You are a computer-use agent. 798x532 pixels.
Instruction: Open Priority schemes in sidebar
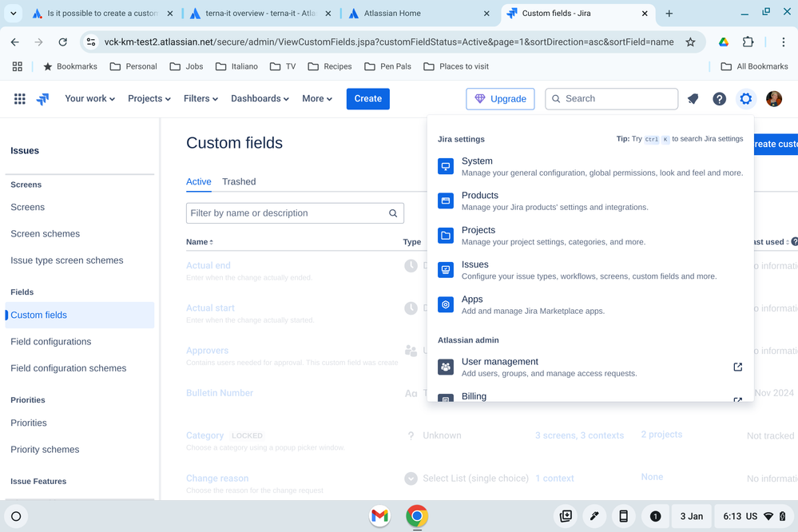45,450
